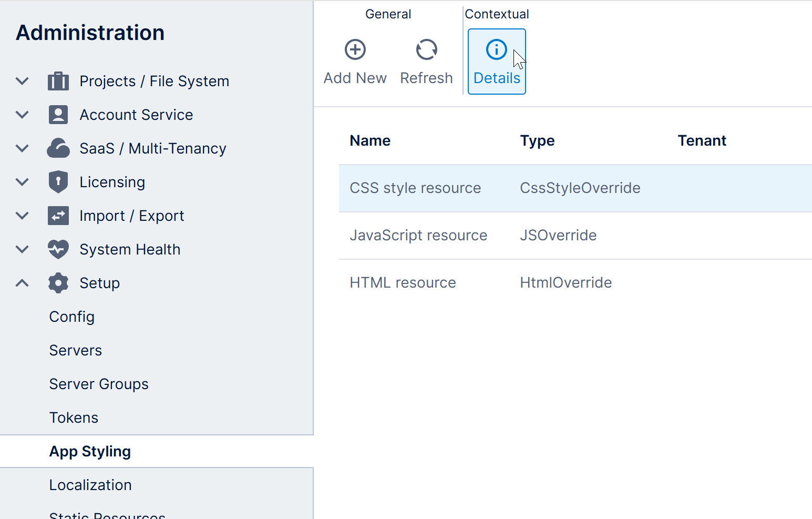This screenshot has height=519, width=812.
Task: Click the SaaS / Multi-Tenancy cloud icon
Action: tap(58, 148)
